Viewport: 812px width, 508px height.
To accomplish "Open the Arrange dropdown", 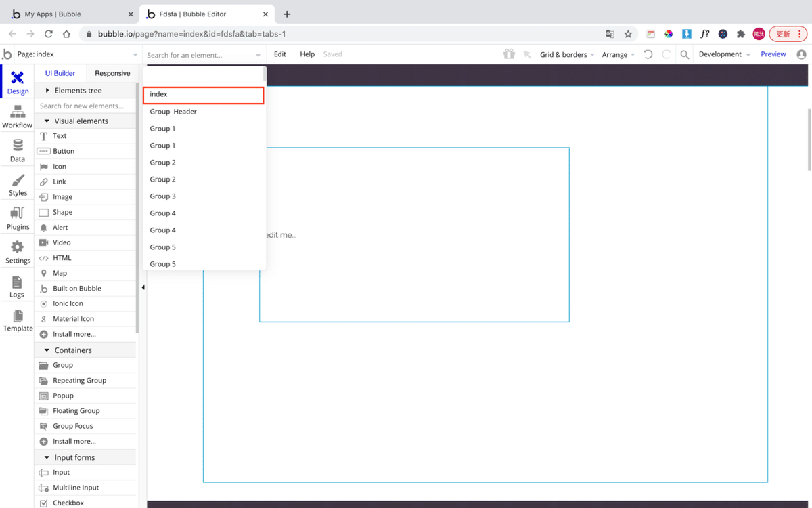I will (618, 54).
